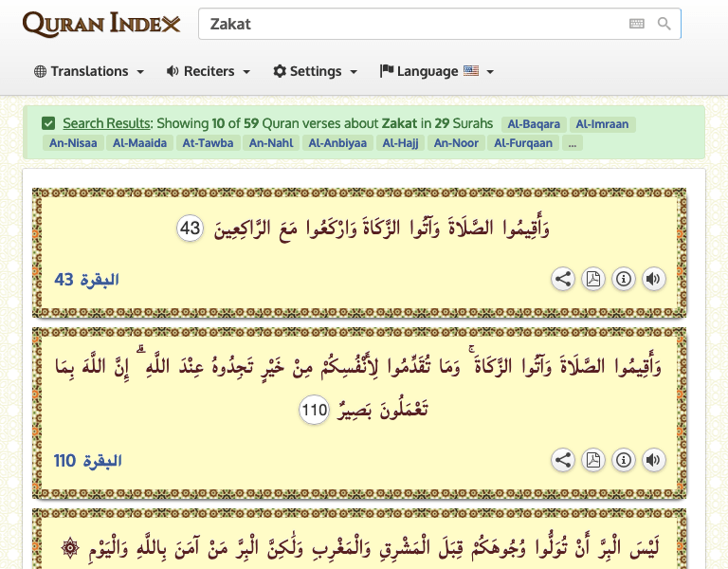The height and width of the screenshot is (569, 728).
Task: Click the share icon for verse 43
Action: click(563, 279)
